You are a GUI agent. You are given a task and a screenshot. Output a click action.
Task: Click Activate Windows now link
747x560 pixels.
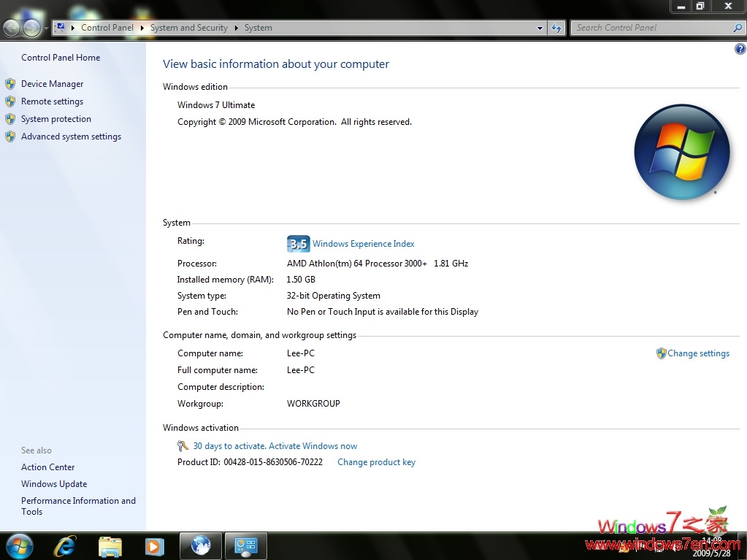click(275, 446)
